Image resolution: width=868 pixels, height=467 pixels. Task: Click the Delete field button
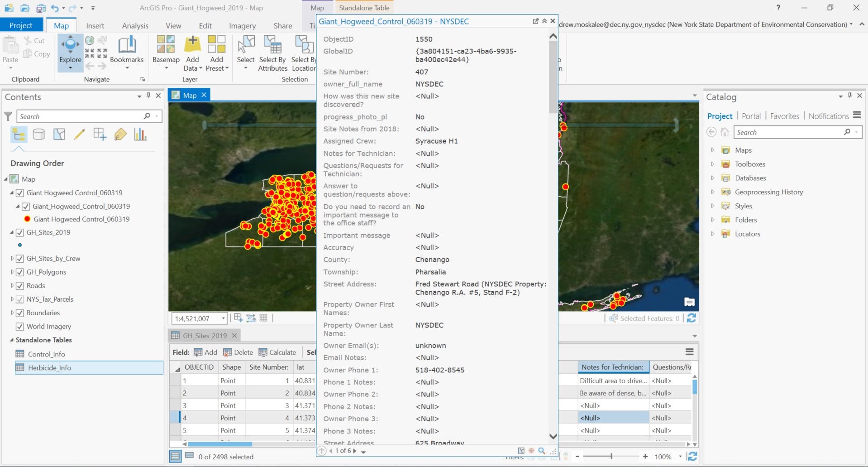[x=238, y=352]
